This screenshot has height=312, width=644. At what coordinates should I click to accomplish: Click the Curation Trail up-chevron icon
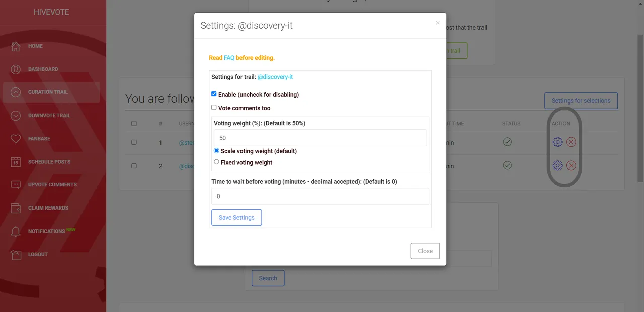point(16,92)
